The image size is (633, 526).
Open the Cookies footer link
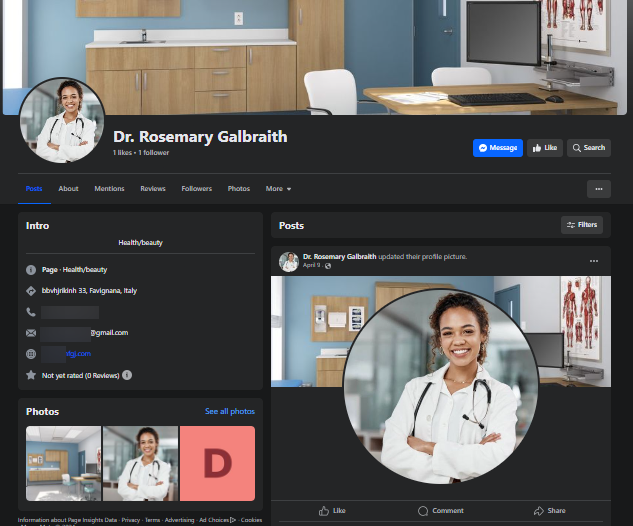(252, 520)
